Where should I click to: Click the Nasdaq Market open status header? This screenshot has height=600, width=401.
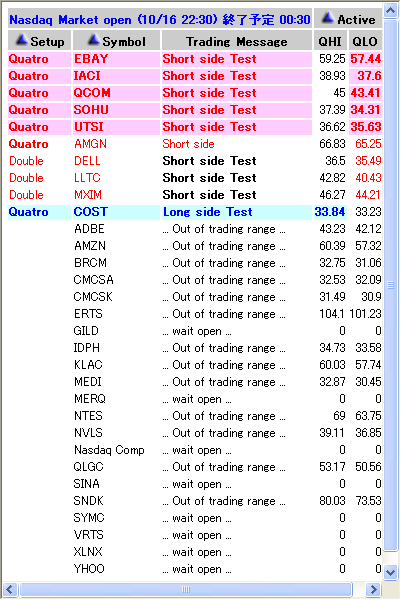click(160, 20)
